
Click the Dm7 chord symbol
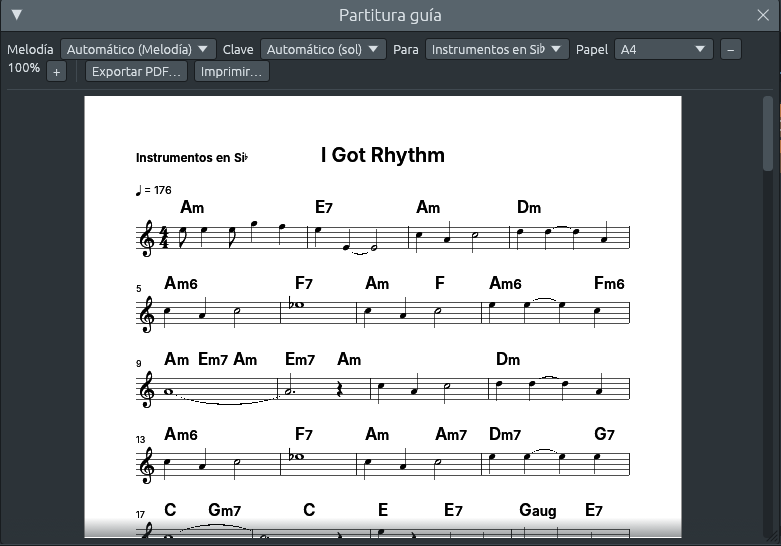tap(505, 434)
